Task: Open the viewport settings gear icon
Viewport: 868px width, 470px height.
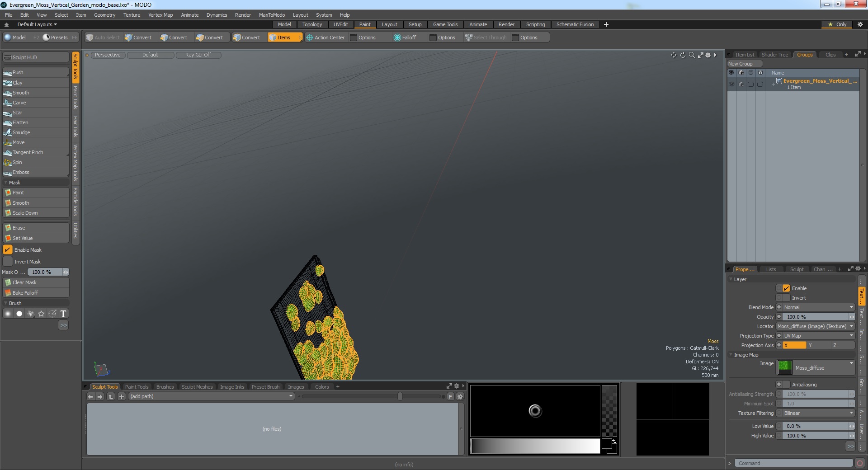Action: [708, 55]
